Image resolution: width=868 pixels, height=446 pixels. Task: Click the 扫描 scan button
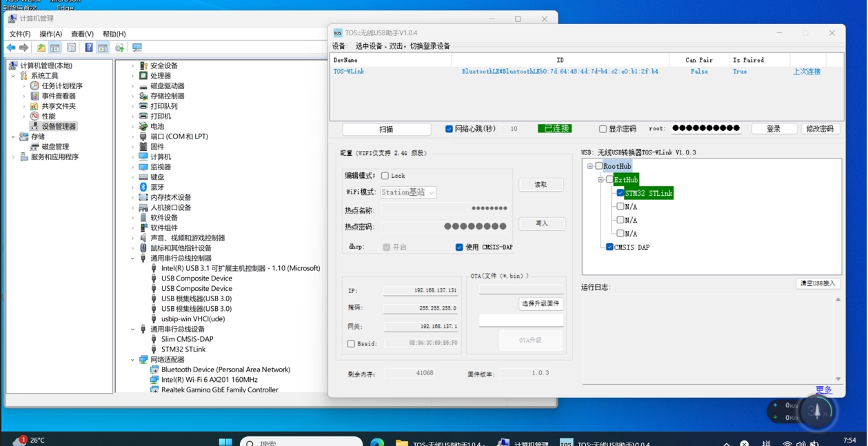tap(386, 129)
